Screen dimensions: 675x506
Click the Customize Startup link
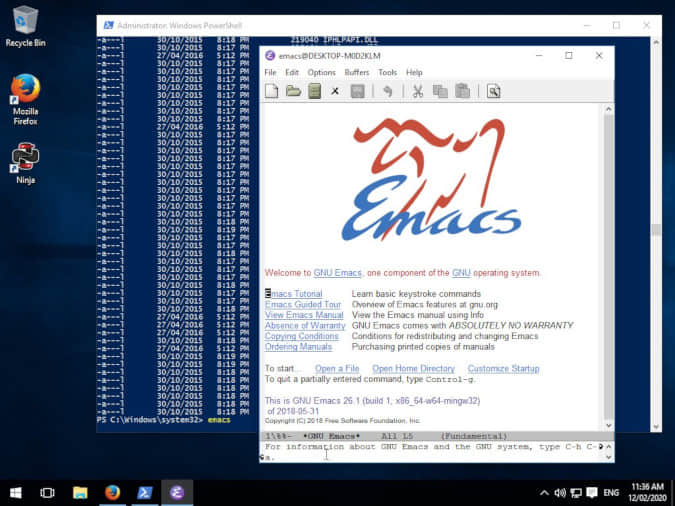tap(503, 369)
